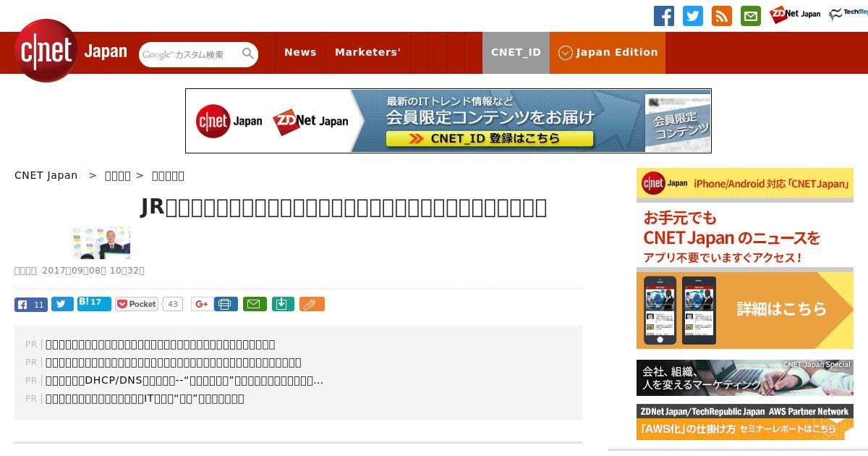Open the CNET_ID tab
Viewport: 868px width, 456px height.
click(x=516, y=52)
